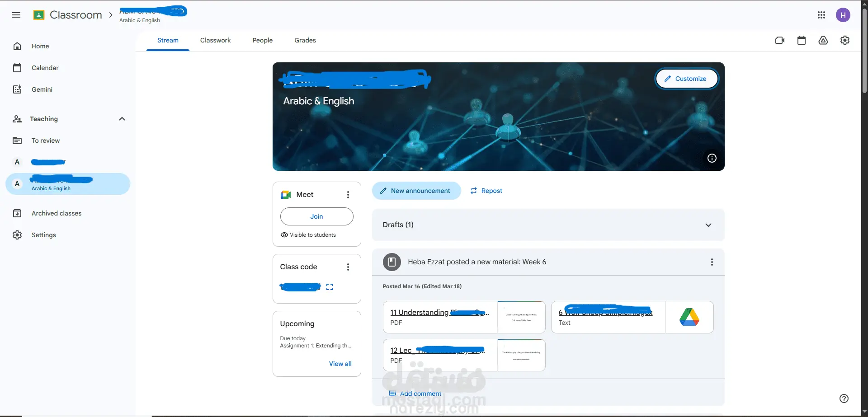868x417 pixels.
Task: Open class settings gear icon
Action: point(845,40)
